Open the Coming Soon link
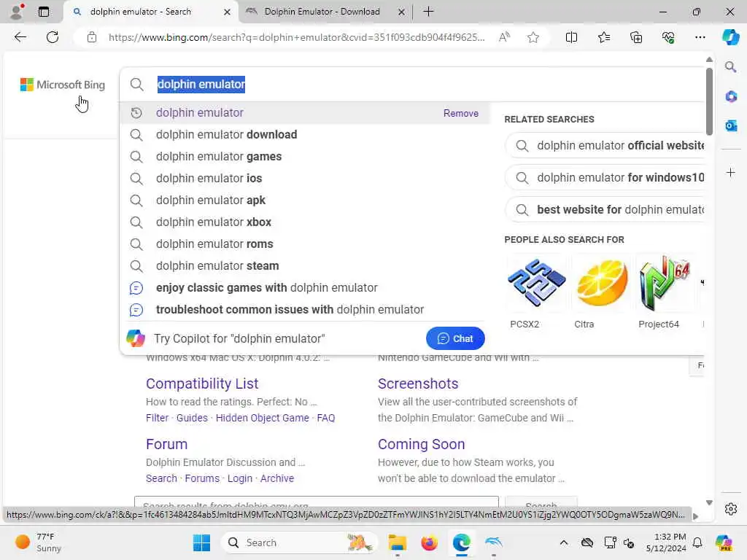The width and height of the screenshot is (747, 560). coord(421,444)
